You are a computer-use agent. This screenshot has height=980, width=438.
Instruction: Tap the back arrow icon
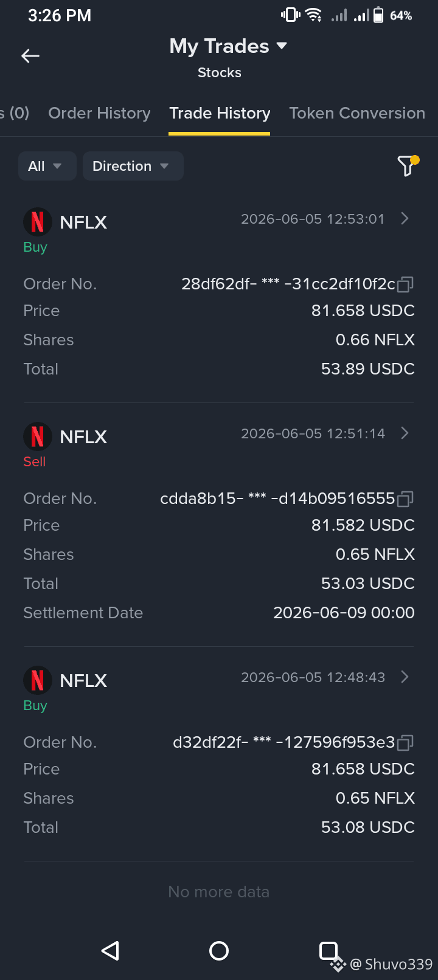[30, 56]
